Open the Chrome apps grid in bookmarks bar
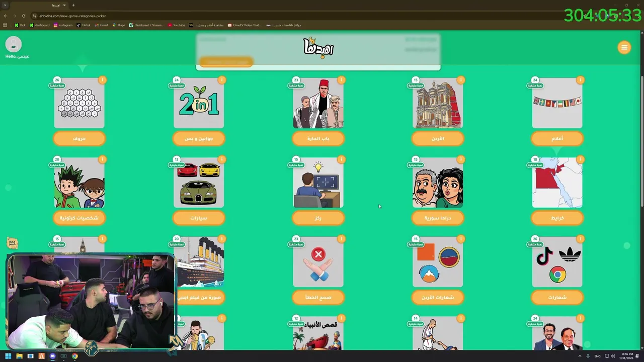 point(5,25)
